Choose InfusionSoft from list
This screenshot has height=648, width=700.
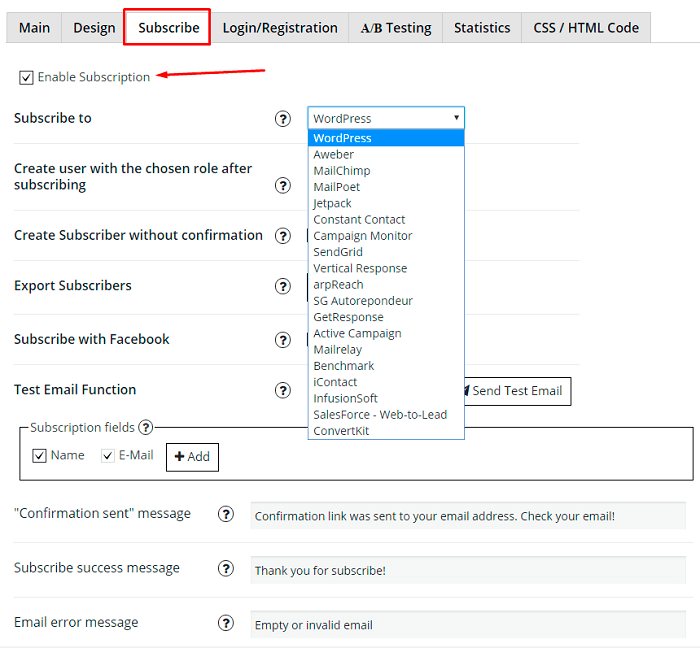point(386,399)
